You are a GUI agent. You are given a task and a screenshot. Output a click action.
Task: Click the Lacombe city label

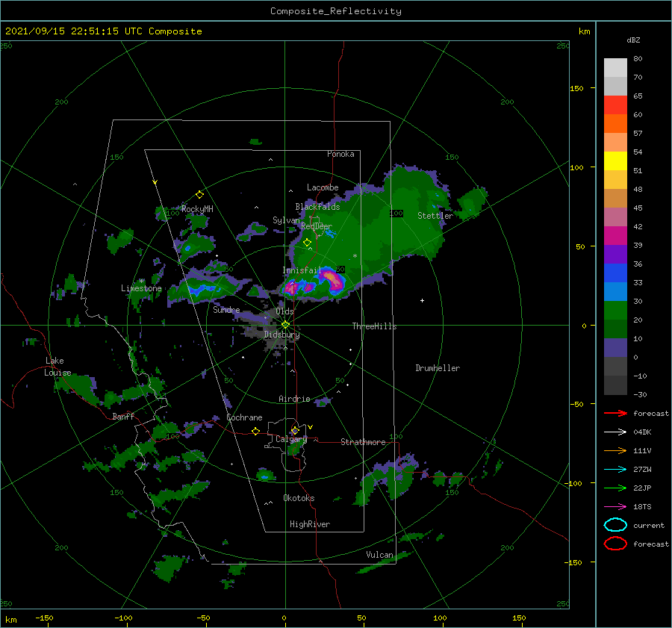323,187
